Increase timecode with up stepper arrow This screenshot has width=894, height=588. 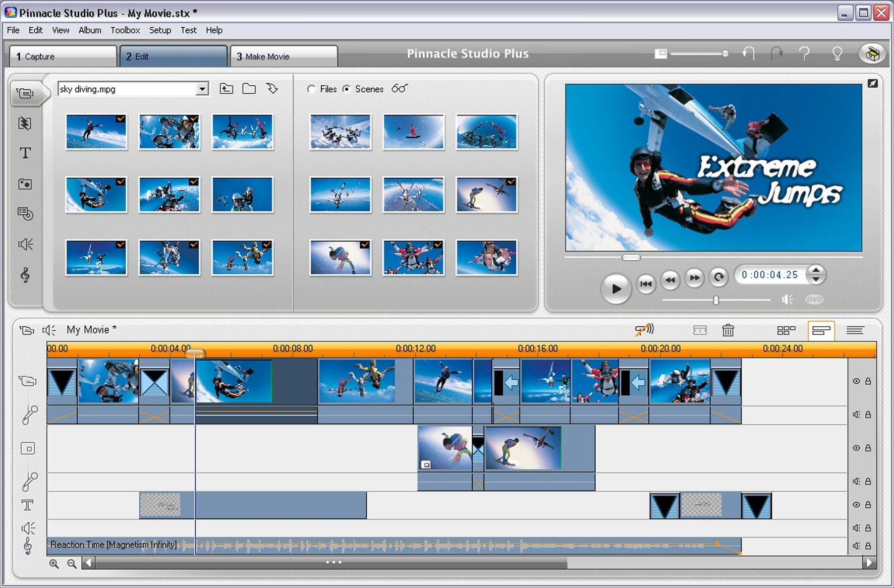[x=816, y=270]
